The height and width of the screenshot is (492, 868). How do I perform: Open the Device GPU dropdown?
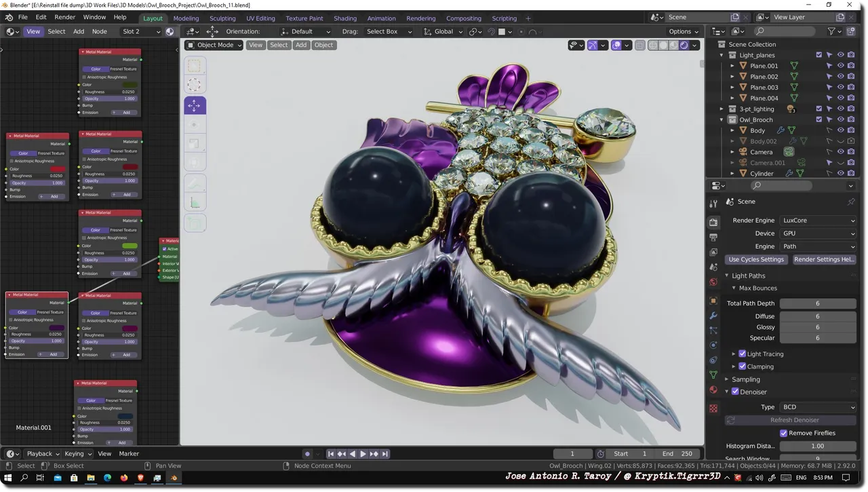818,233
